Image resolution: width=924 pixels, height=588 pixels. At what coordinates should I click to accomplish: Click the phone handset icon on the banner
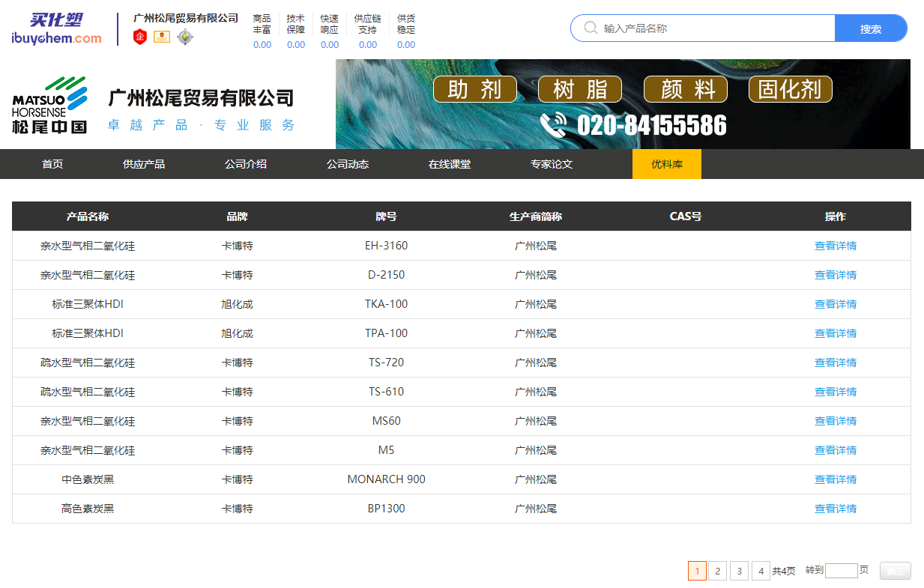(x=554, y=124)
